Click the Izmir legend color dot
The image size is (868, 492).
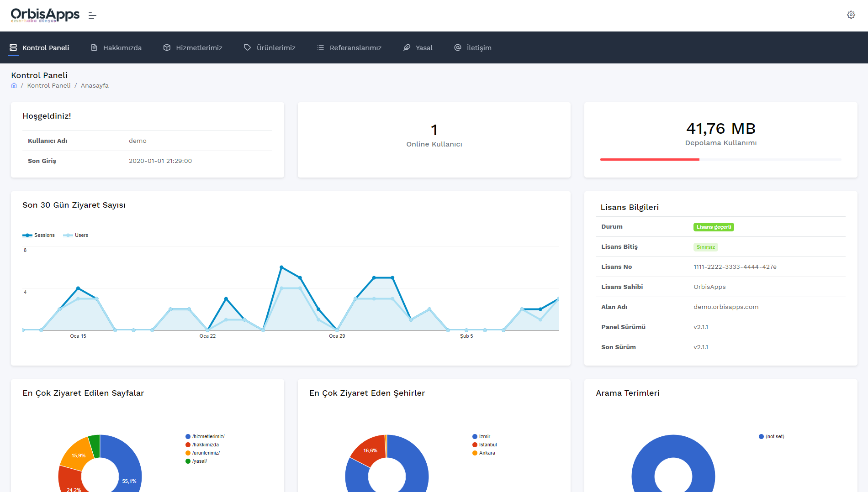(475, 436)
